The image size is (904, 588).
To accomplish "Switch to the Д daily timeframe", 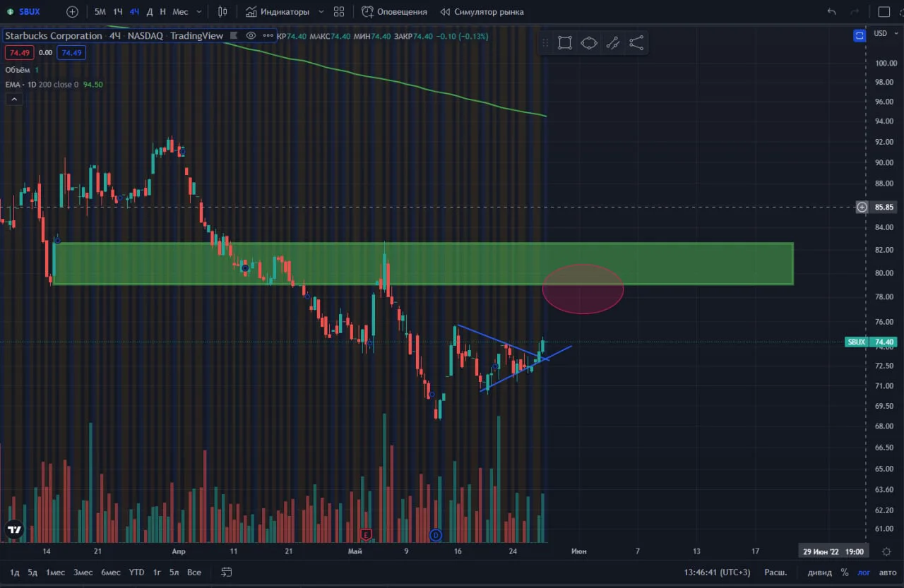I will pyautogui.click(x=150, y=12).
